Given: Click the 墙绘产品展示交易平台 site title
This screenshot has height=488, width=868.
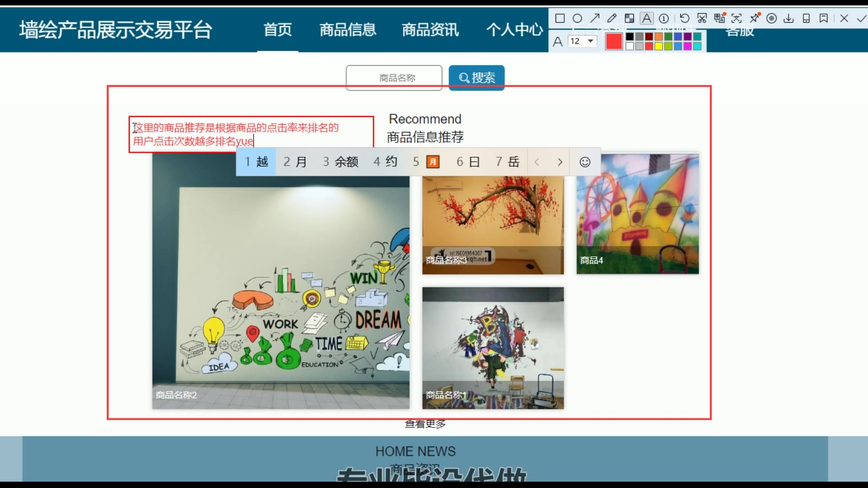Looking at the screenshot, I should [x=116, y=30].
